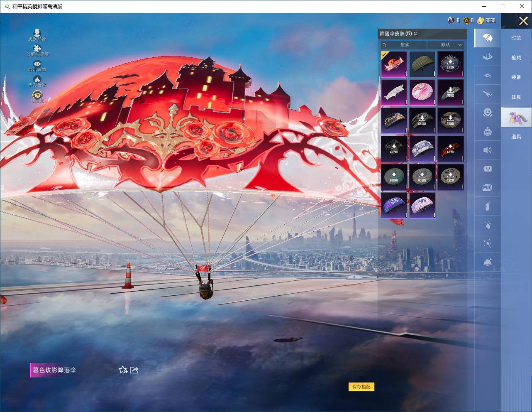This screenshot has width=532, height=412.
Task: Minimize the 和平精英模拟器高清版 window
Action: (x=484, y=6)
